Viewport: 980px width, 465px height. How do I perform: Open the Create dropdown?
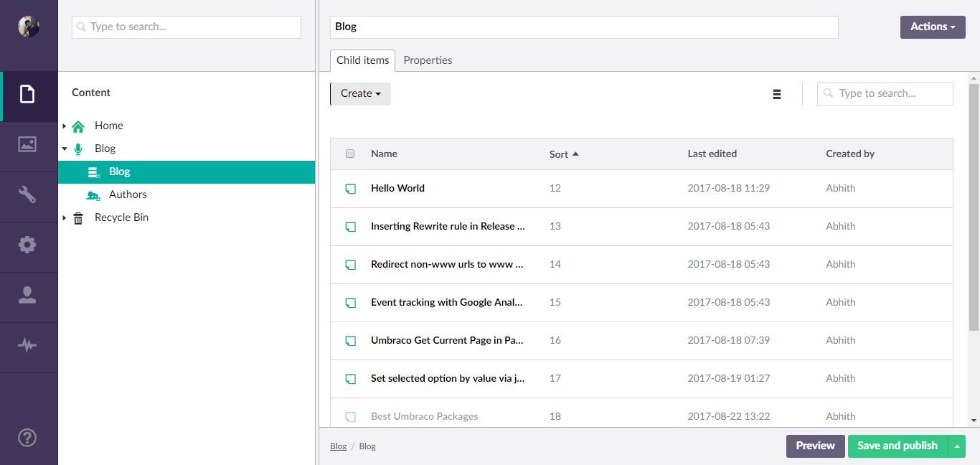pyautogui.click(x=360, y=93)
